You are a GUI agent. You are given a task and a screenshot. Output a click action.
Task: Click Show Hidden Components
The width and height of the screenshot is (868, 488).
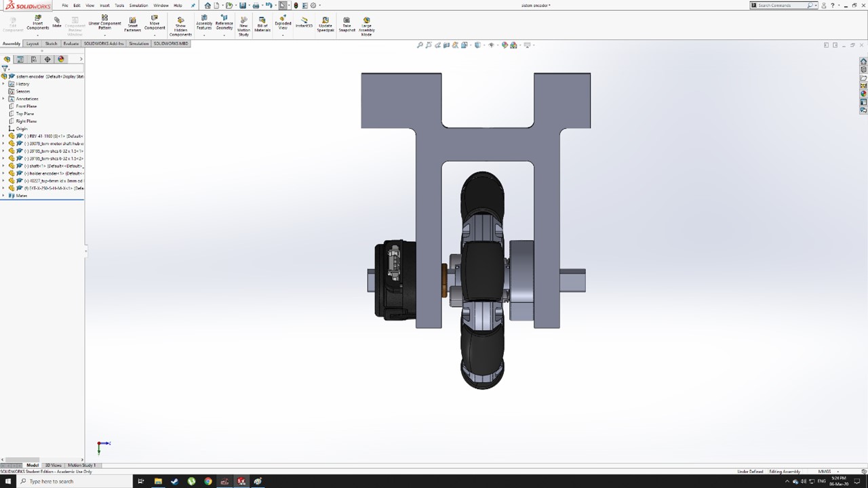point(180,26)
